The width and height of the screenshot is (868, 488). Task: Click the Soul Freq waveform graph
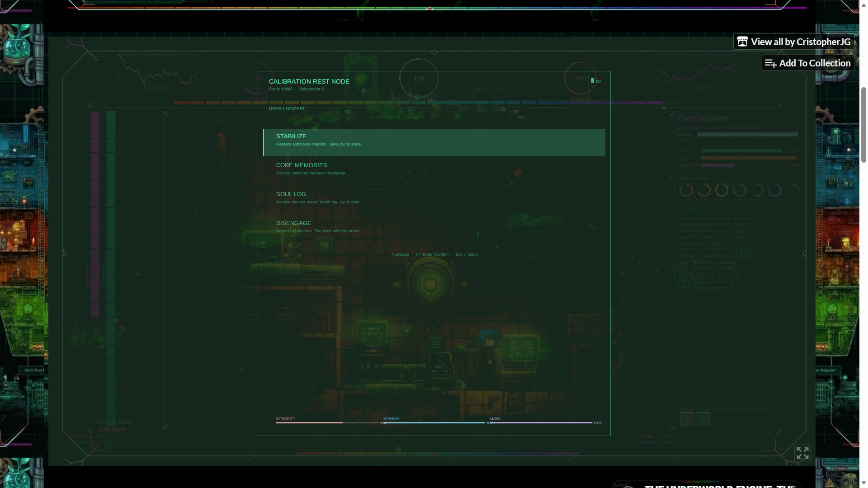[x=157, y=69]
